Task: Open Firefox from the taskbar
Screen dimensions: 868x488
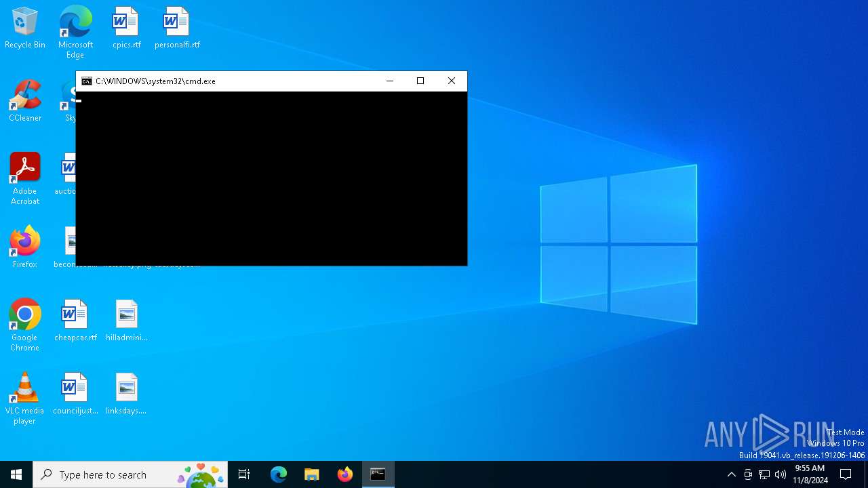Action: (x=344, y=474)
